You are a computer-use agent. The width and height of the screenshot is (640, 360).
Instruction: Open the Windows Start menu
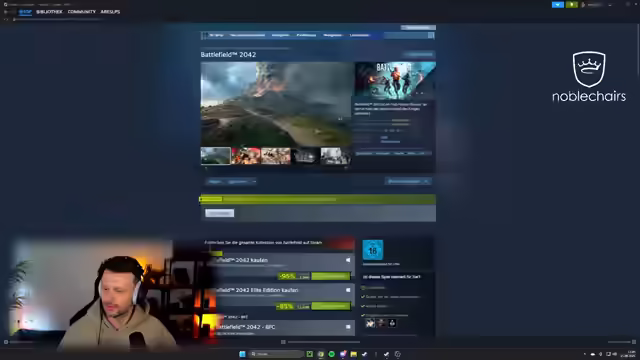point(242,354)
